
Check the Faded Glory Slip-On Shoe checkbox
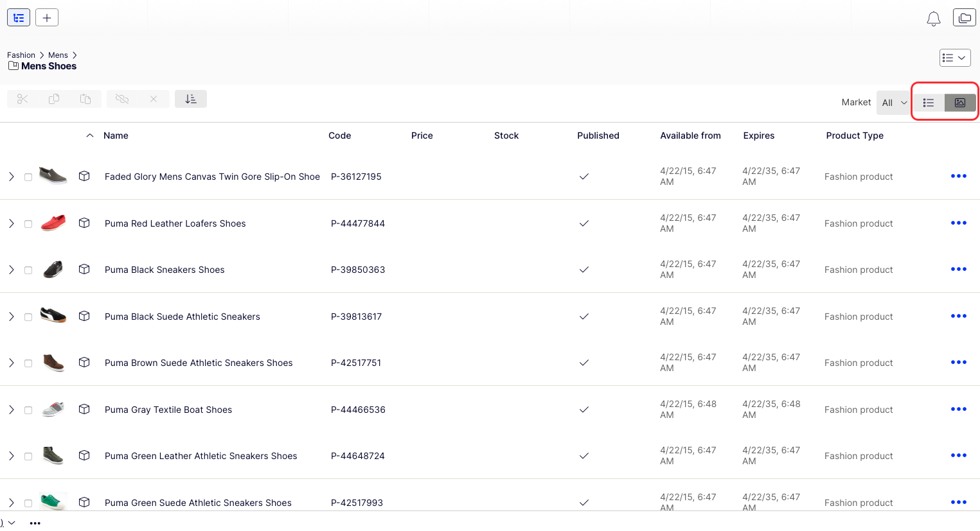click(x=28, y=177)
